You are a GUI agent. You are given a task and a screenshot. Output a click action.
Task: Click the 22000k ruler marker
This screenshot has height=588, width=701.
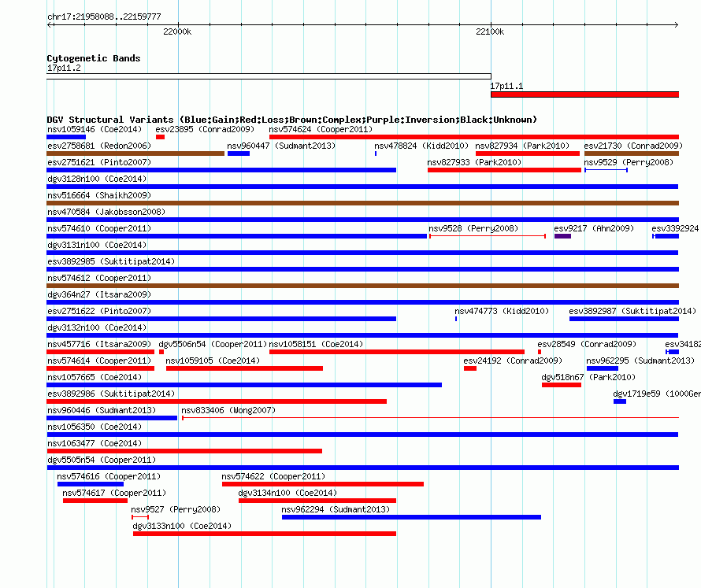coord(177,31)
